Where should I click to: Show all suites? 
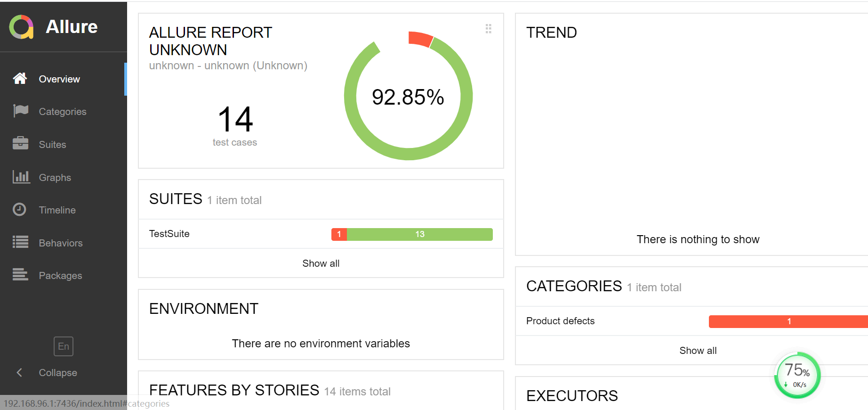point(321,263)
